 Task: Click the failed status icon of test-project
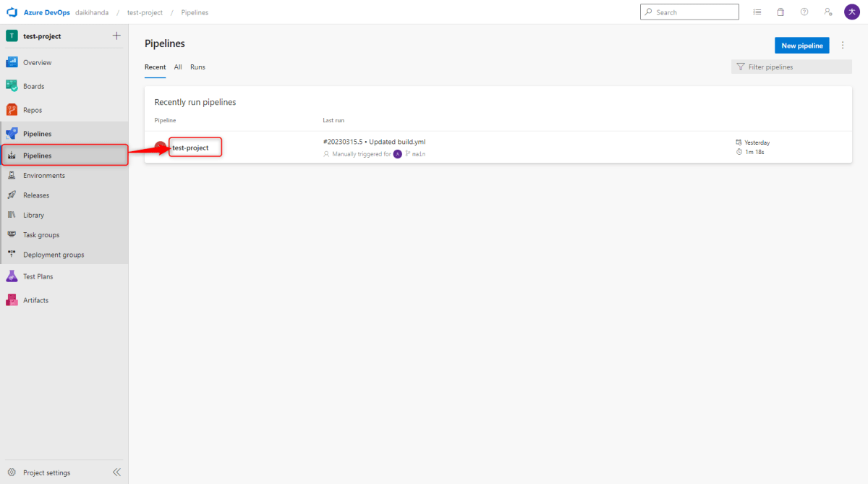160,148
